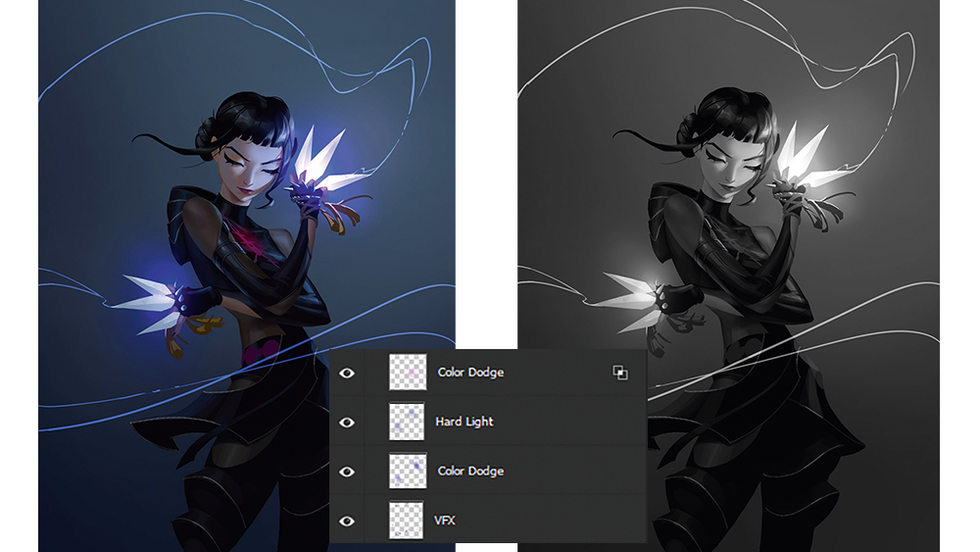Click 'Color Dodge' name directly above VFX layer
Image resolution: width=980 pixels, height=552 pixels.
[470, 471]
